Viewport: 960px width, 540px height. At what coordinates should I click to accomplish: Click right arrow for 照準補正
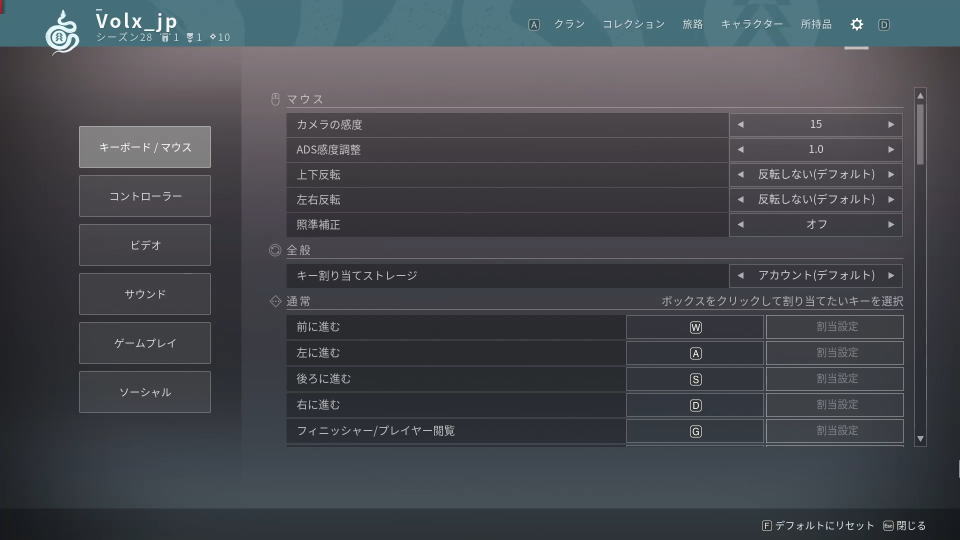[x=891, y=225]
